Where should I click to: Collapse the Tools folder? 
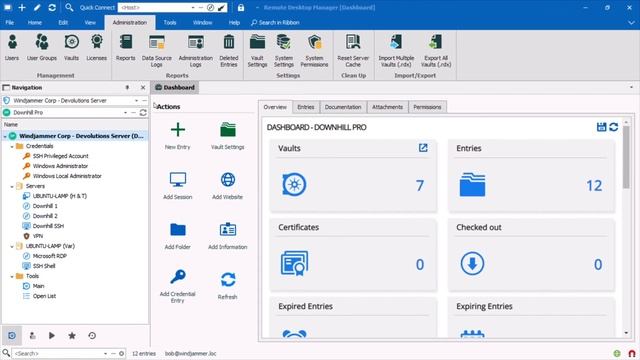tap(12, 276)
